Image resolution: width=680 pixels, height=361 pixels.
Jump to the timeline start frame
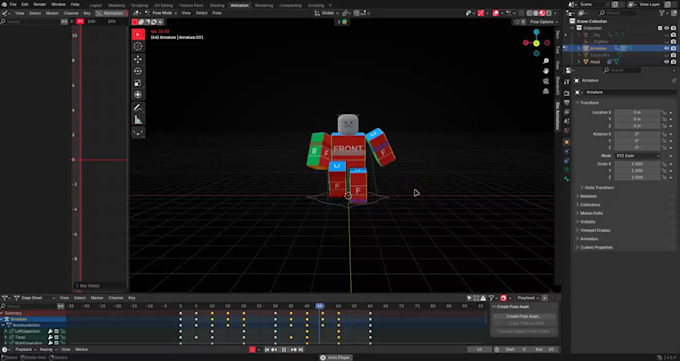267,349
